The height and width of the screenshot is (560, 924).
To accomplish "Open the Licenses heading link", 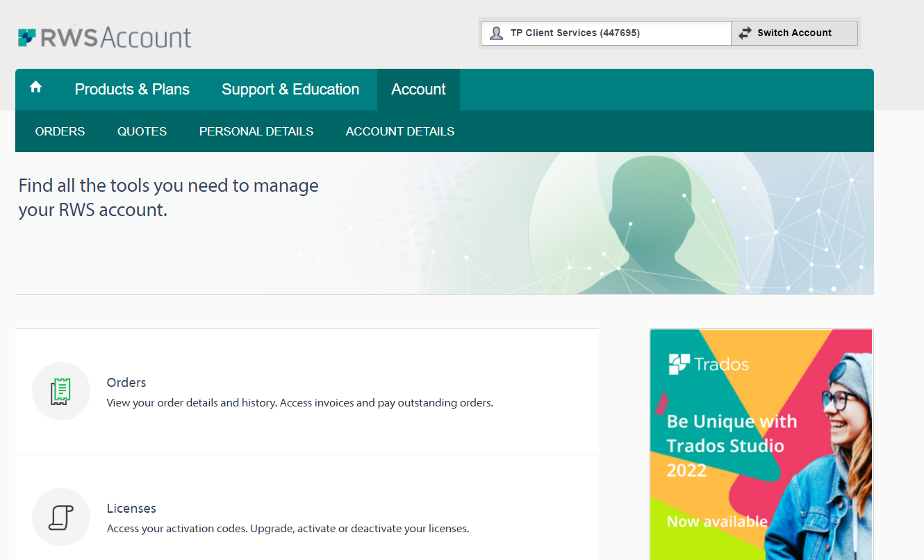I will tap(131, 509).
